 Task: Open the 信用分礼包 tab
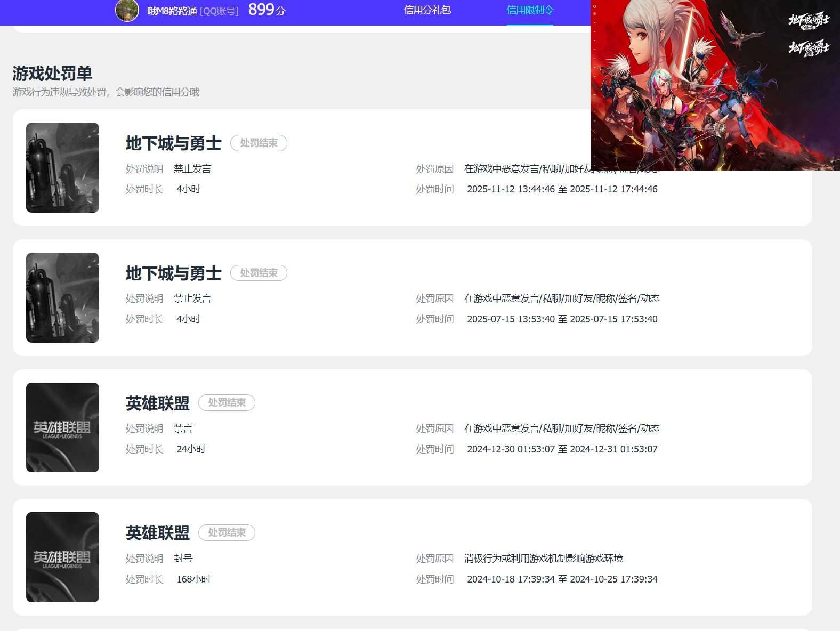427,10
